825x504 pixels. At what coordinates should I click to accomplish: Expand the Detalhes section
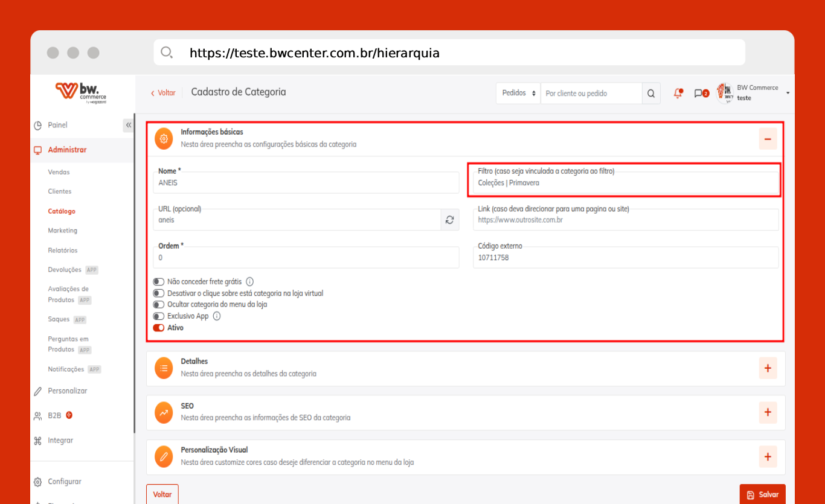pos(767,368)
